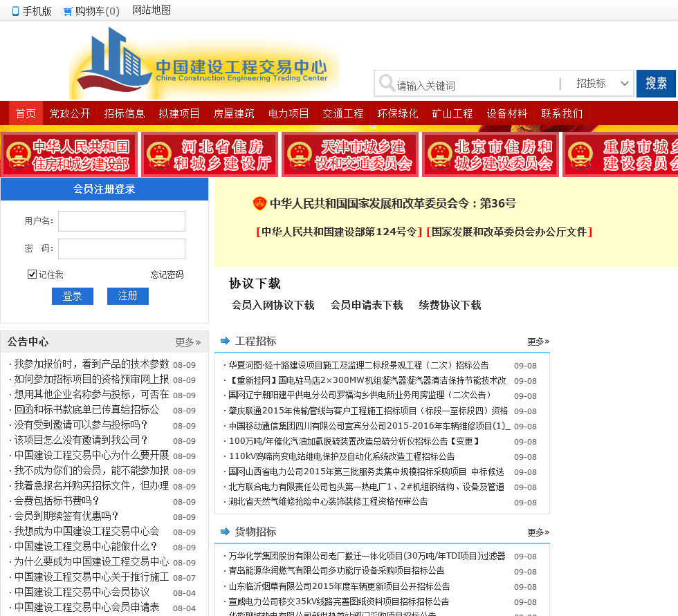The width and height of the screenshot is (678, 616).
Task: Focus the 用户名 input field
Action: tap(122, 221)
